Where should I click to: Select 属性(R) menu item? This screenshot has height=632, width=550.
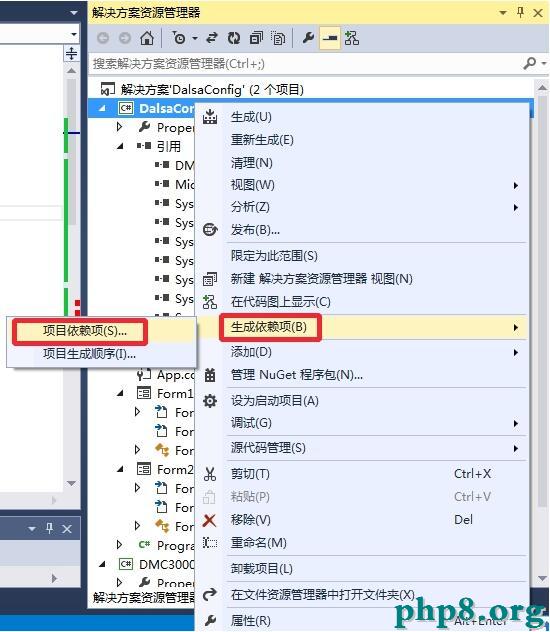(x=361, y=621)
